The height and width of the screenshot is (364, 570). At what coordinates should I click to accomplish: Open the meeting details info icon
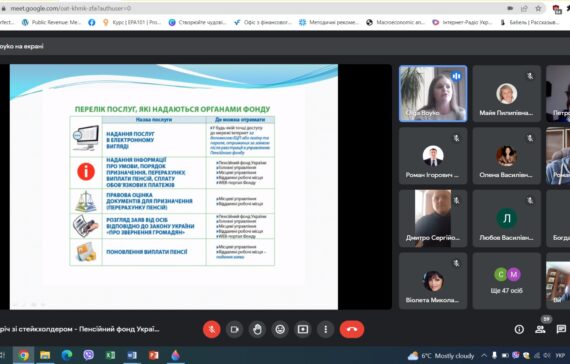tap(519, 329)
